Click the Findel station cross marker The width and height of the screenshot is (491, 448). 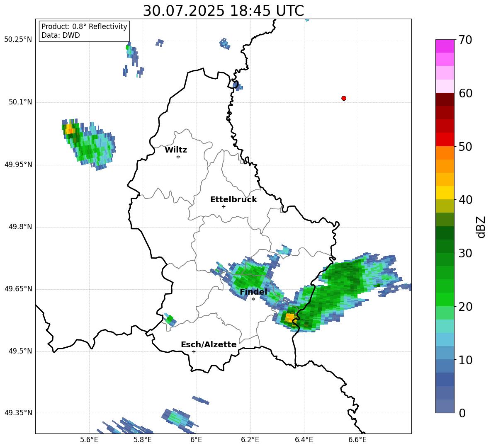point(253,299)
